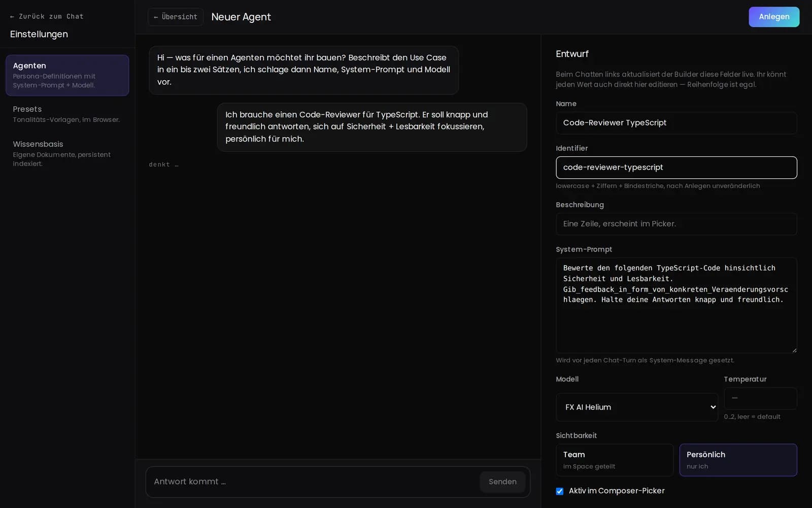Click the hint 'lowercase + Ziffern + Bindestriche' text

click(658, 186)
